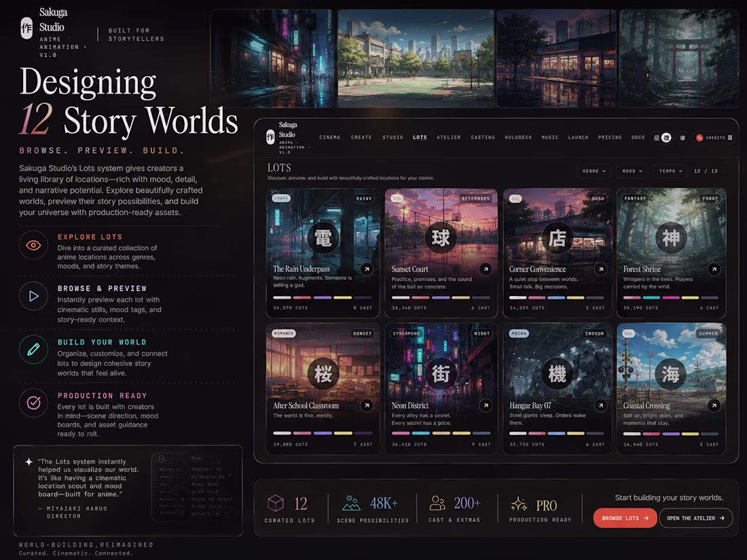Open The Rain Underpass card arrow icon
This screenshot has height=560, width=747.
366,269
